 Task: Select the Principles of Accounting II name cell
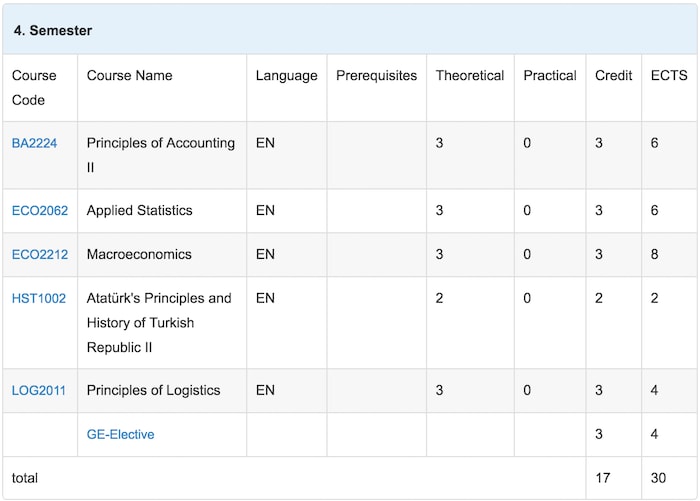tap(160, 155)
